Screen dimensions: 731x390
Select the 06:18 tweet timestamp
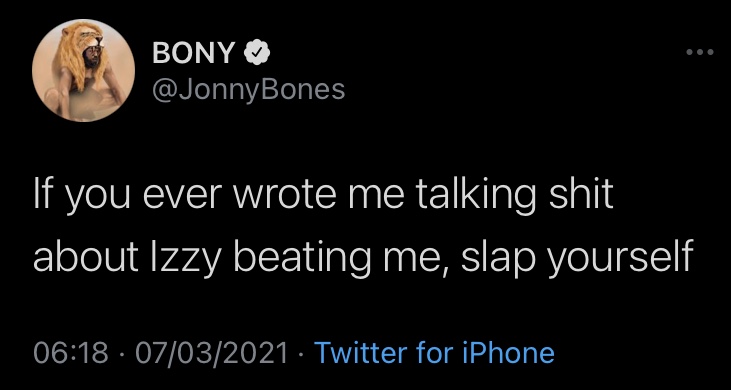pos(69,353)
